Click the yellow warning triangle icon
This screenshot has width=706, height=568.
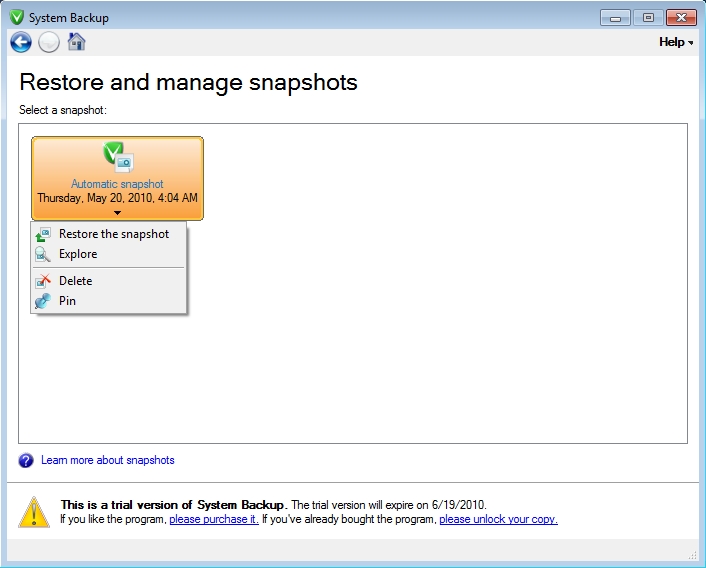tap(34, 512)
